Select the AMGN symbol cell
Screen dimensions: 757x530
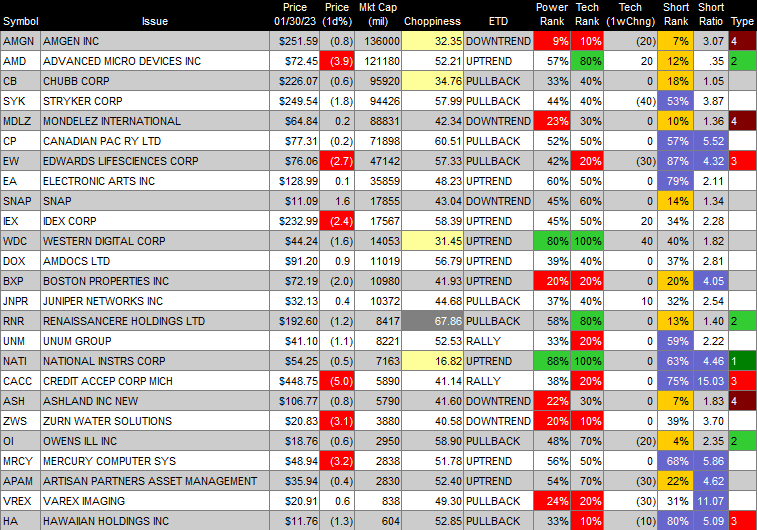(x=20, y=42)
